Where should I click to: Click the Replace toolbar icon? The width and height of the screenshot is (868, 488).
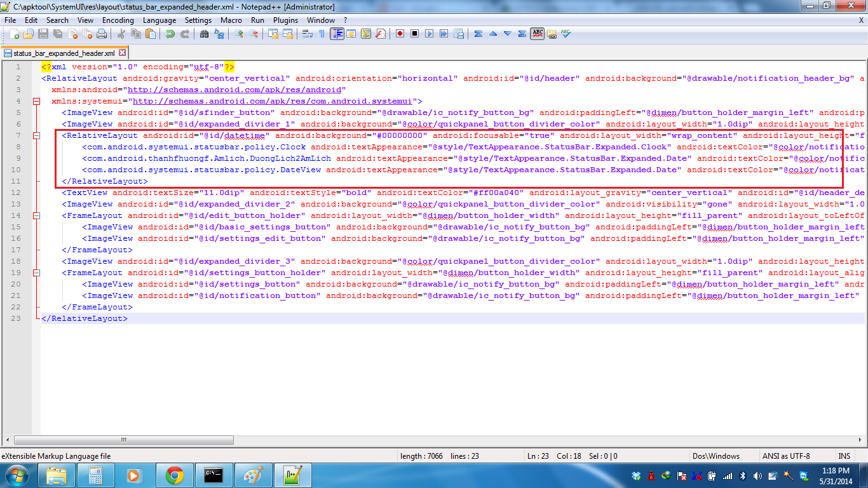point(219,34)
